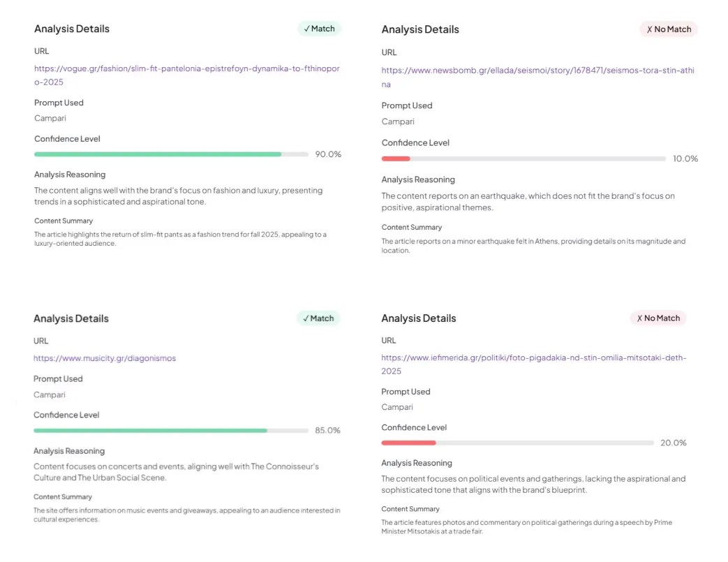Click the X icon in newsbomb No Match badge
The width and height of the screenshot is (728, 562).
[x=649, y=29]
